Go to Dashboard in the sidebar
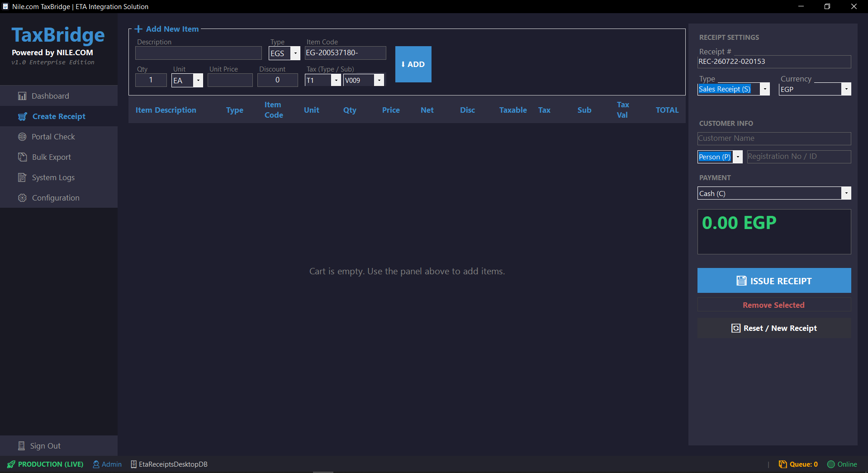This screenshot has height=473, width=868. (x=59, y=96)
